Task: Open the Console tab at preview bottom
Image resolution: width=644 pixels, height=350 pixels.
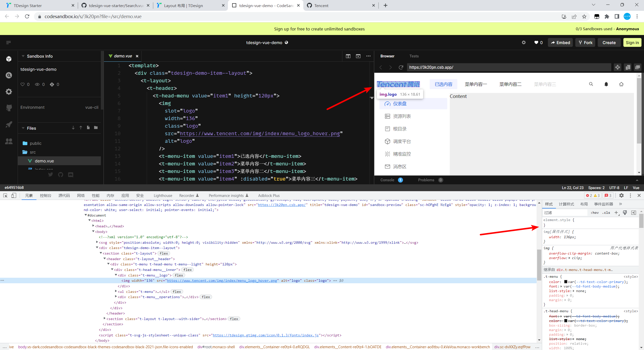Action: pos(387,180)
